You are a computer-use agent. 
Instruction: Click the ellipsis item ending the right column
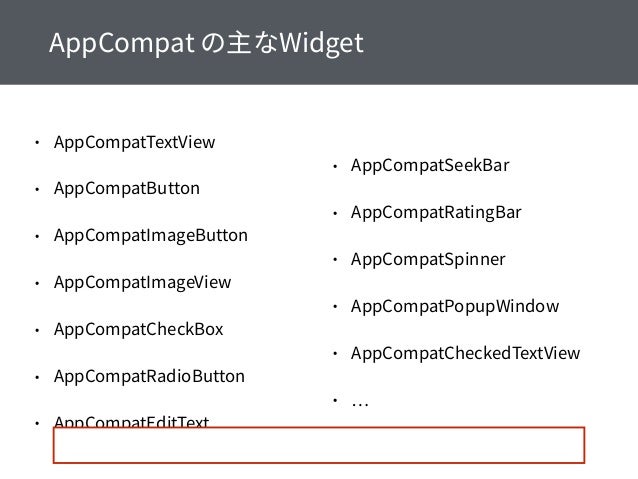360,404
